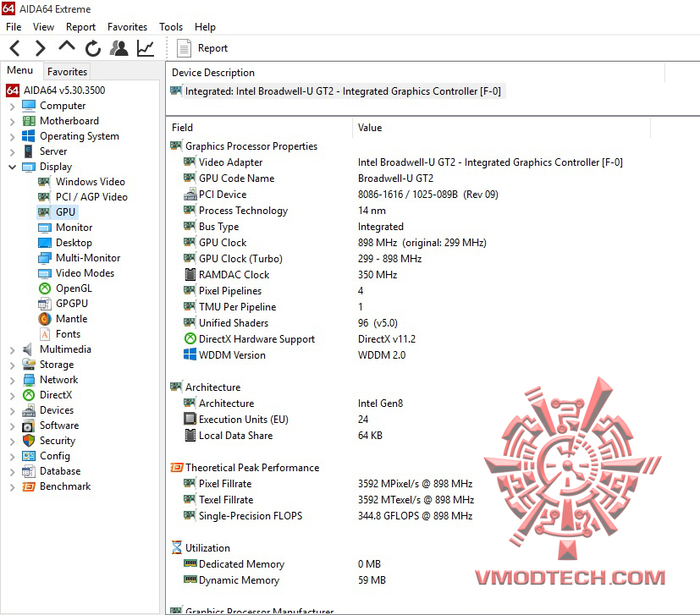700x615 pixels.
Task: Open the Favorites menu in menu bar
Action: coord(127,27)
